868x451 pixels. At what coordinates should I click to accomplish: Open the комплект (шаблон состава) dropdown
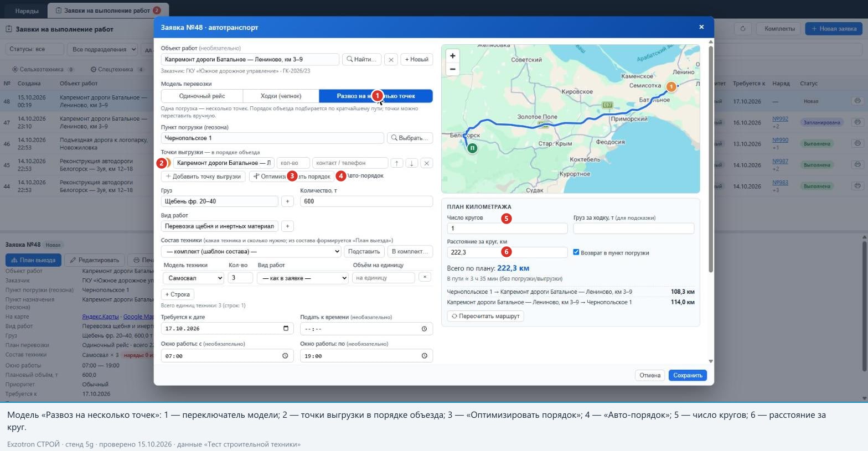click(251, 251)
